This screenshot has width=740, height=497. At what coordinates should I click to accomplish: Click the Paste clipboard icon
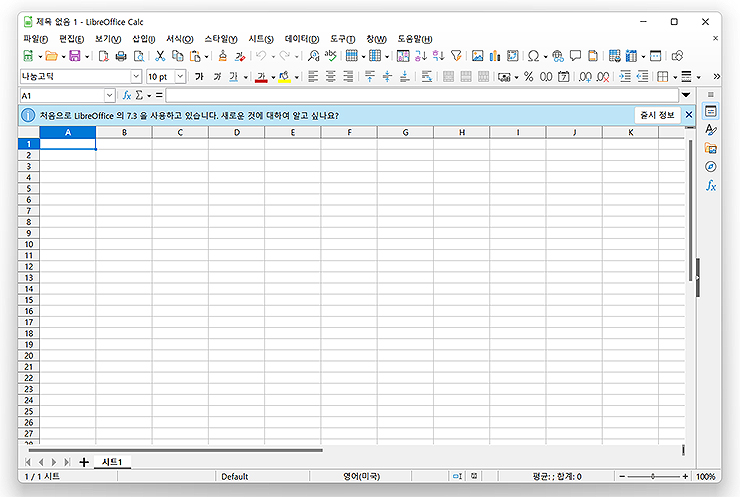pos(195,56)
